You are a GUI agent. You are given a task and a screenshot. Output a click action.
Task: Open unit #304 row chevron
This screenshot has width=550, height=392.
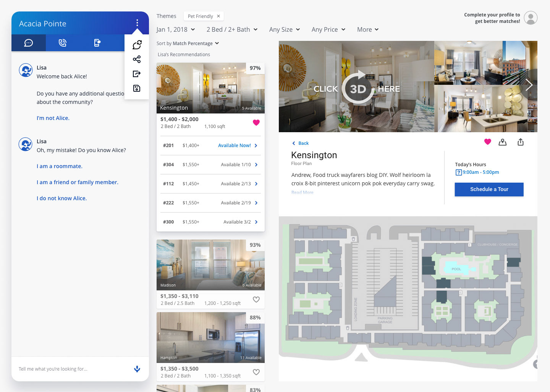(x=256, y=165)
